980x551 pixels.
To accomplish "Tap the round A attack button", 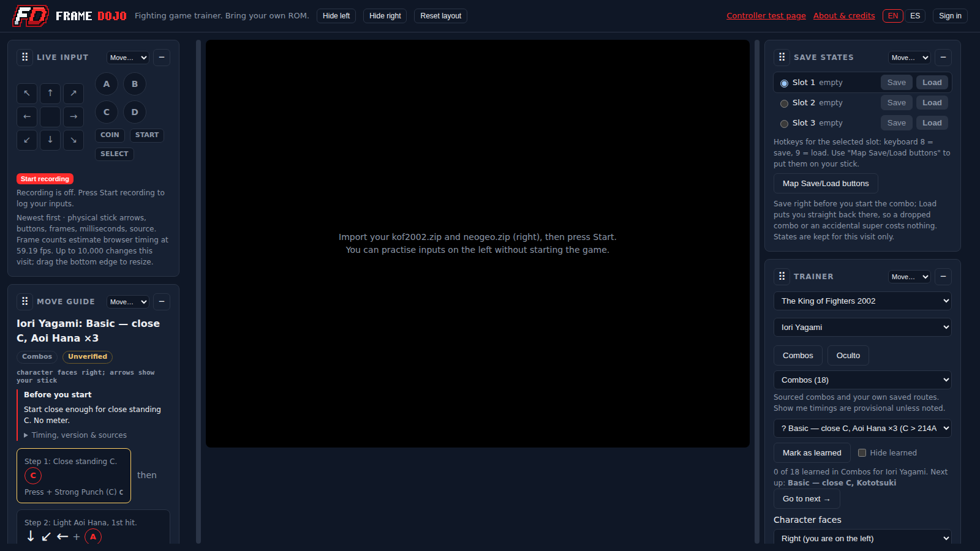I will (x=107, y=84).
